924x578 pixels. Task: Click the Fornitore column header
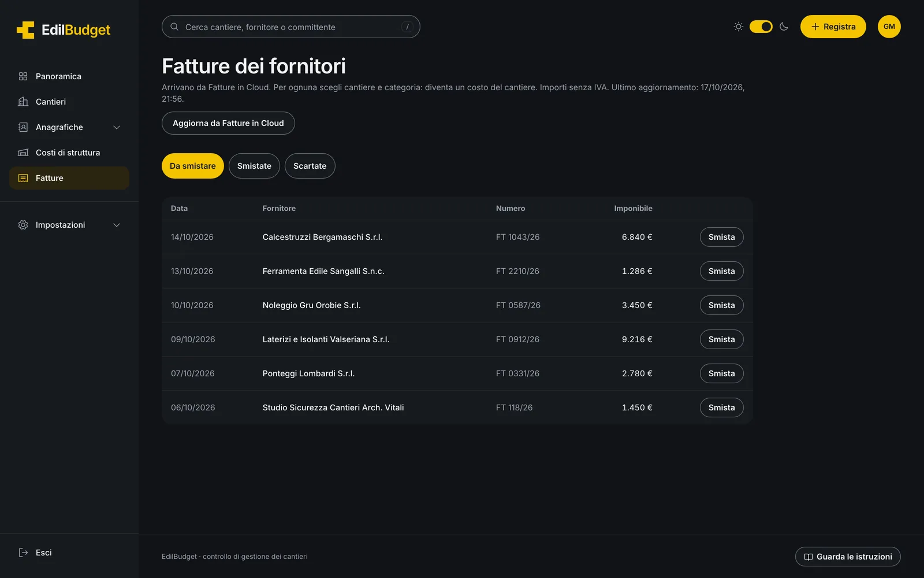pos(279,208)
